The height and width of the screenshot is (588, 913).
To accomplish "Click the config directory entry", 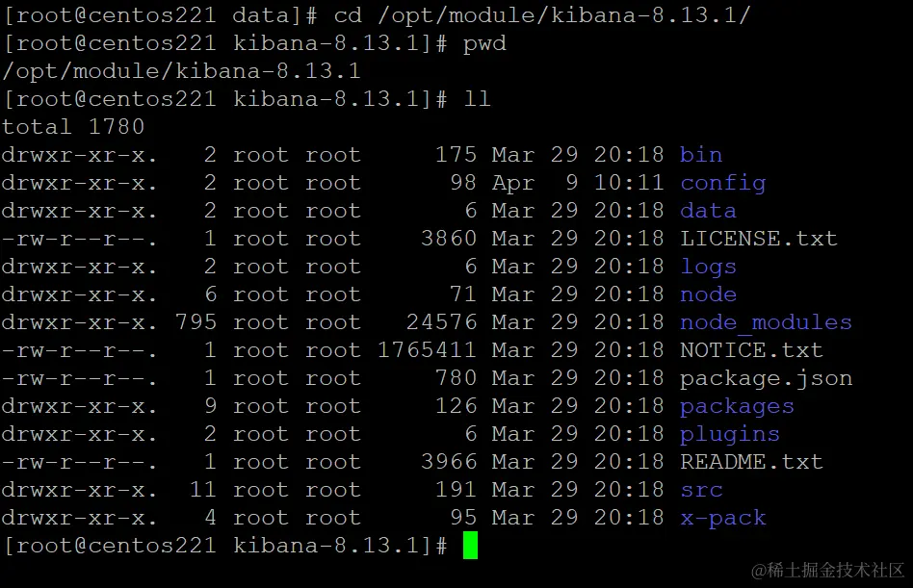I will (722, 183).
